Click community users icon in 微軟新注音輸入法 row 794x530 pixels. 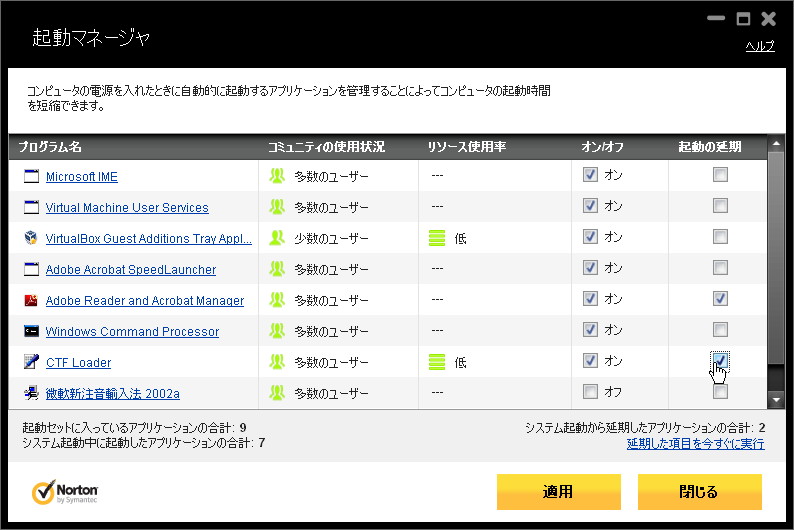(277, 392)
